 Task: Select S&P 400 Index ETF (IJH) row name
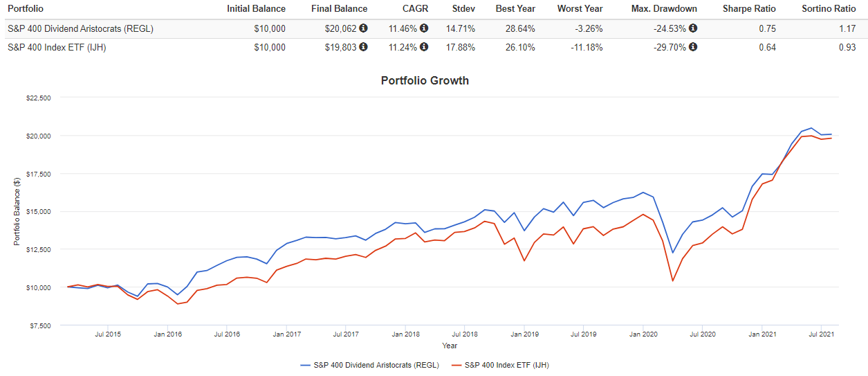tap(57, 48)
